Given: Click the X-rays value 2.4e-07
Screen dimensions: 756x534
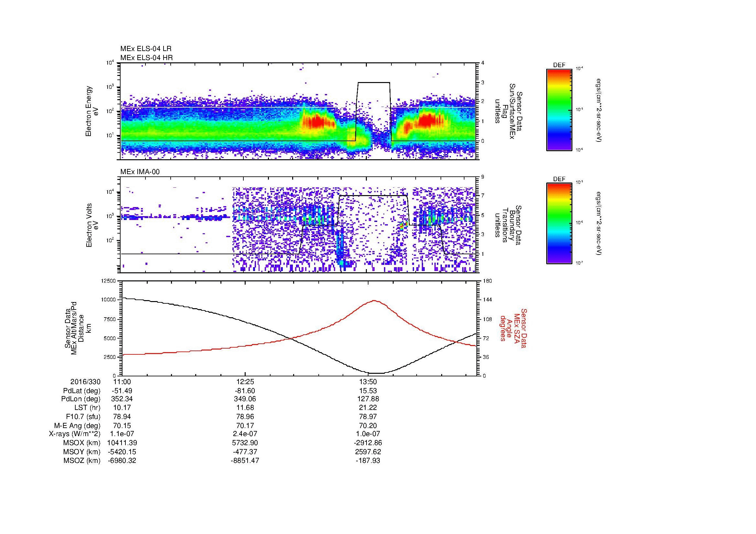Looking at the screenshot, I should (245, 434).
